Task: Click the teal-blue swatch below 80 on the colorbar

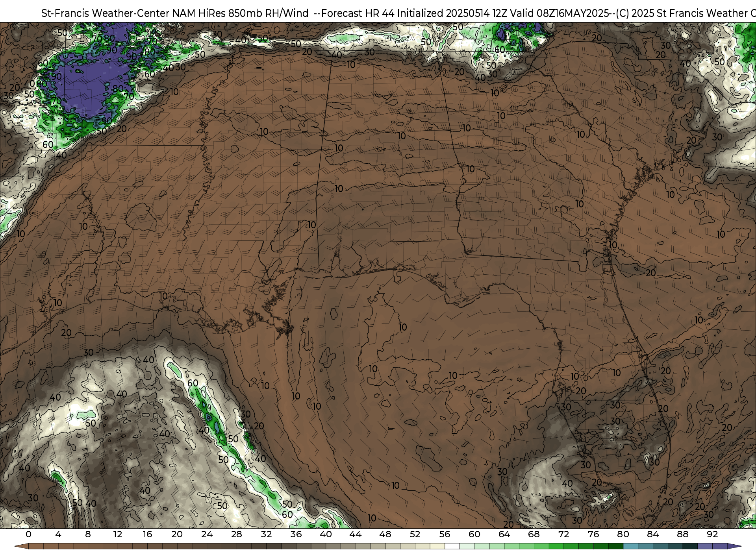Action: tap(630, 546)
